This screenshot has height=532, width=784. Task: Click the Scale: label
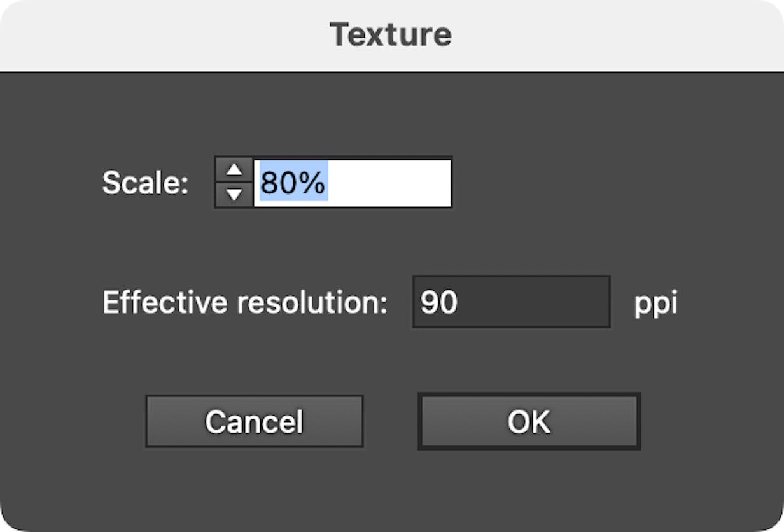pyautogui.click(x=145, y=182)
